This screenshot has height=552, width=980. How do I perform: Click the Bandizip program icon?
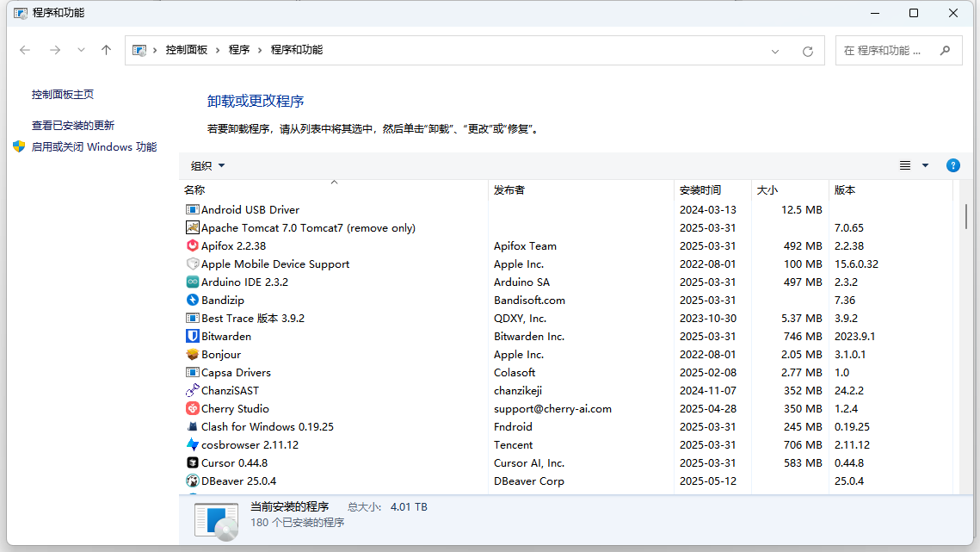point(193,301)
